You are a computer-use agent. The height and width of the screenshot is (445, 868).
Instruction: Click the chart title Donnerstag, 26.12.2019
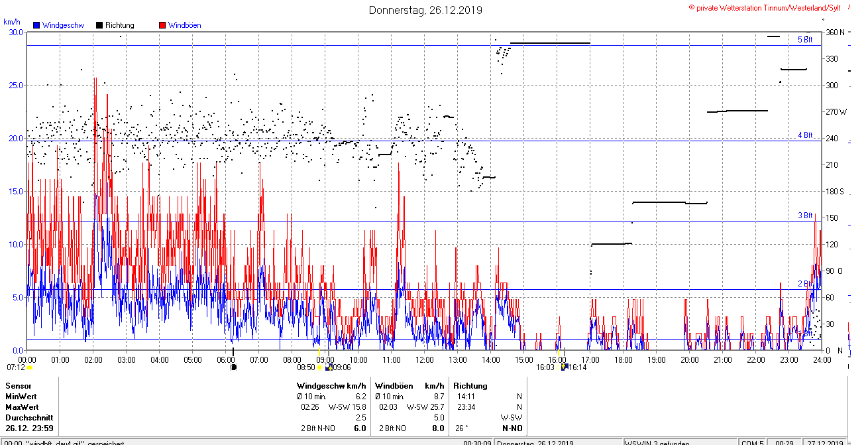425,10
